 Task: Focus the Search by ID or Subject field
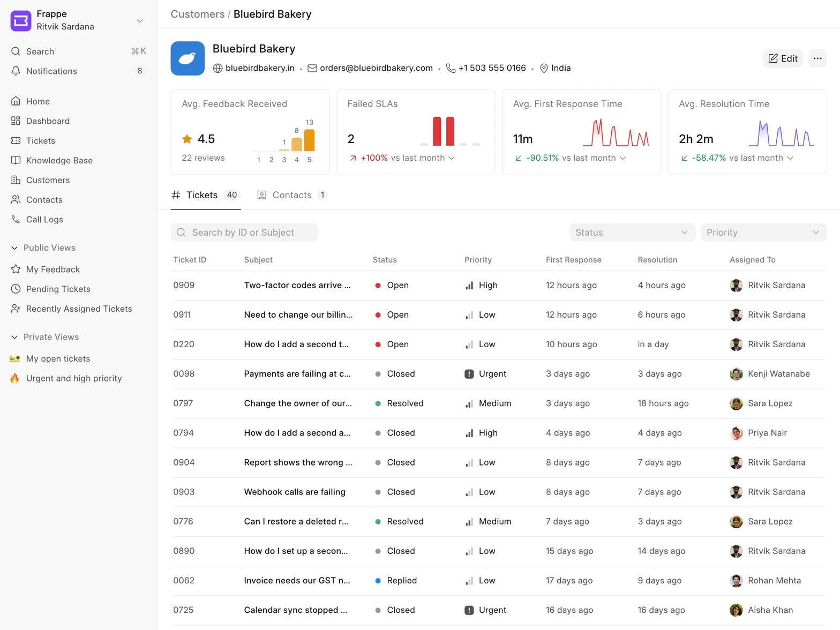coord(244,232)
